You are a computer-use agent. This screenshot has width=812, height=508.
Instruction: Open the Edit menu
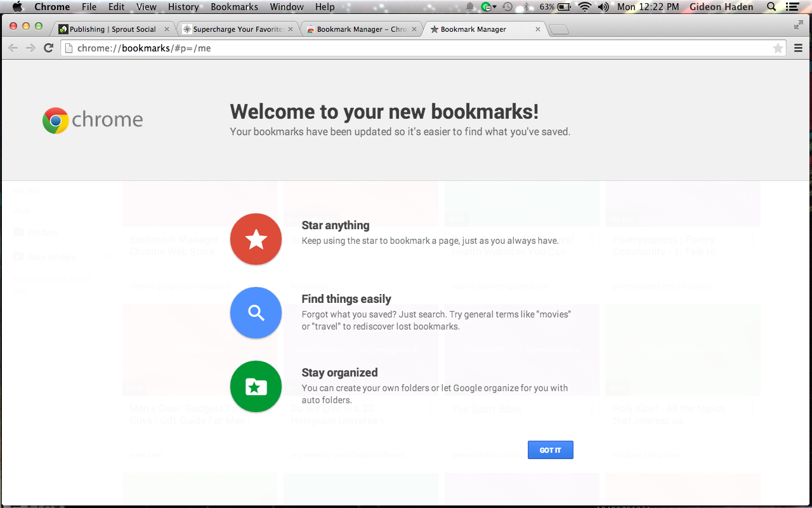[116, 7]
